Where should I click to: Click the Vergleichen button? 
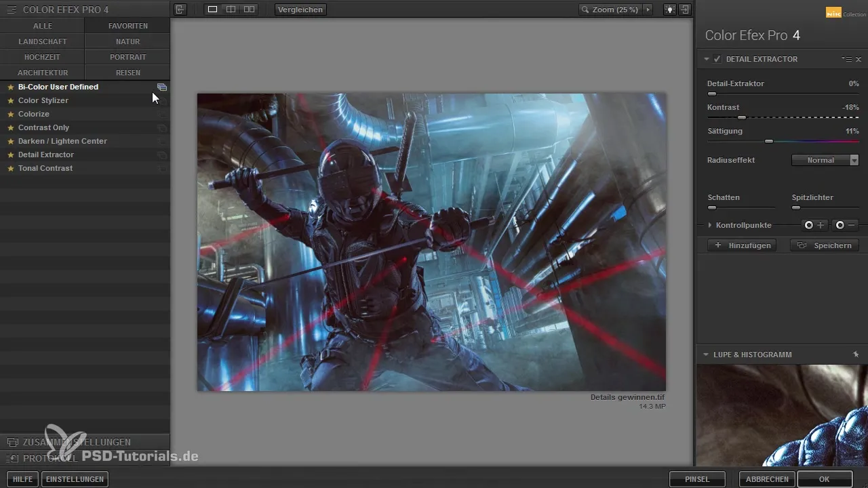300,9
